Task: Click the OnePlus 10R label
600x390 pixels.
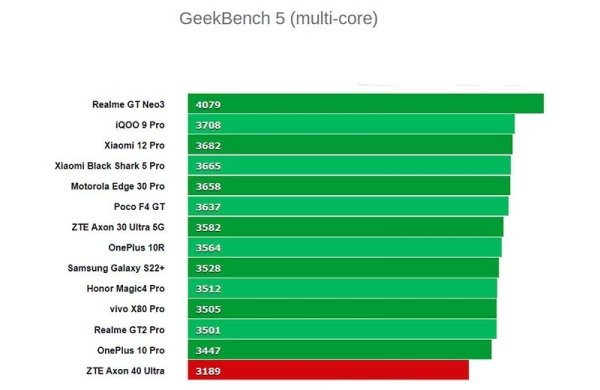Action: coord(136,248)
